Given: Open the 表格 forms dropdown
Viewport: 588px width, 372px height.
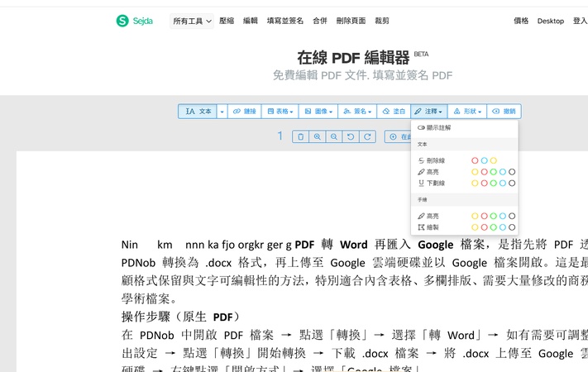Looking at the screenshot, I should coord(280,112).
